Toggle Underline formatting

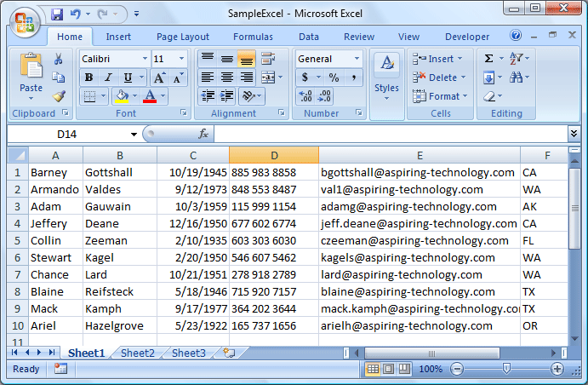tap(128, 78)
